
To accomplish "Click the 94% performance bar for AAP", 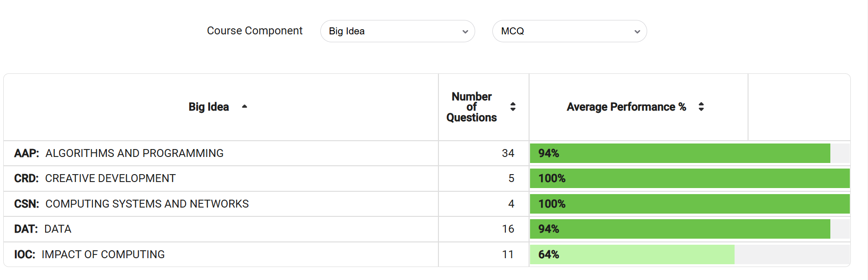I will click(x=679, y=153).
